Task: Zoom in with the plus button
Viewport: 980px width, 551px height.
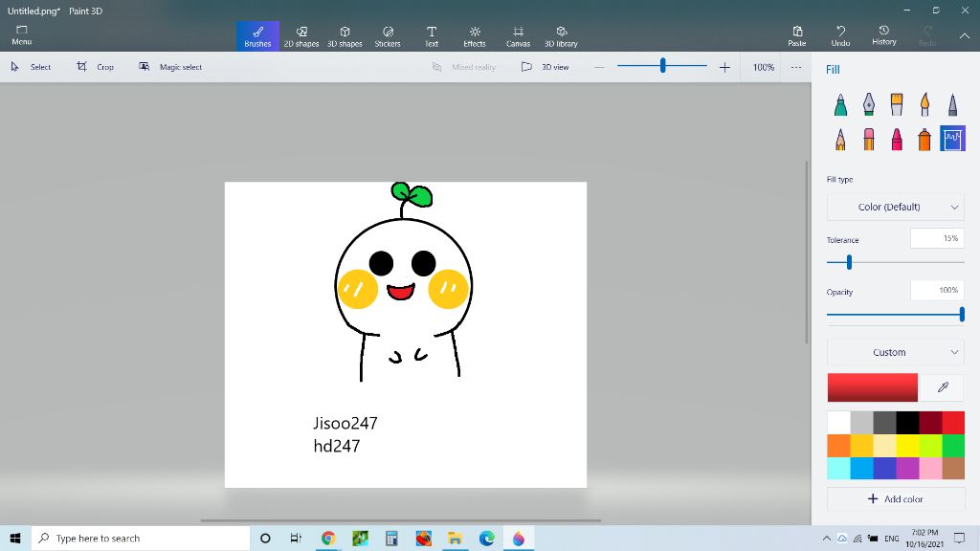Action: tap(724, 67)
